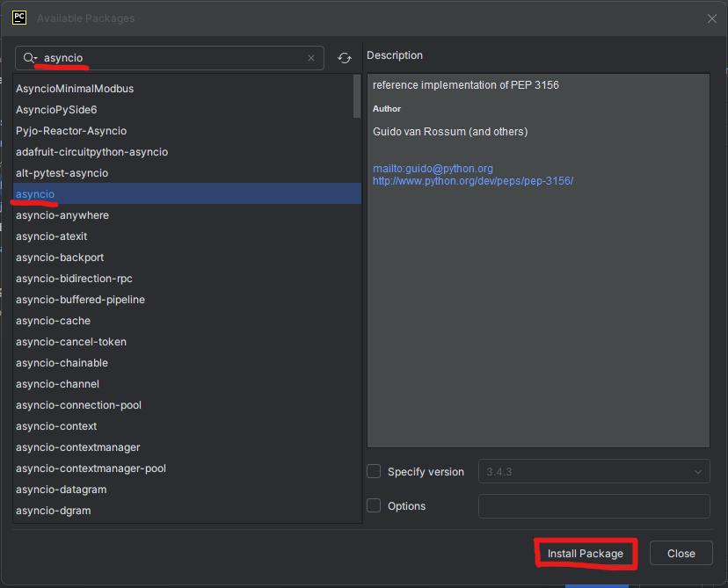The image size is (728, 588).
Task: Enable the Options checkbox
Action: (374, 505)
